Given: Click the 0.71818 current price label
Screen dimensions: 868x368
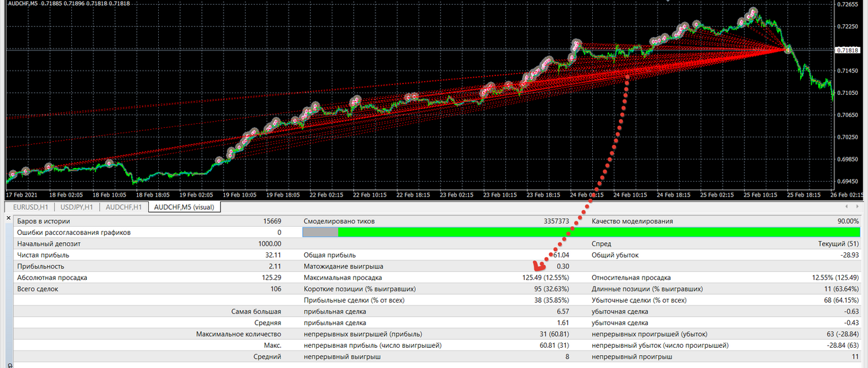Looking at the screenshot, I should point(848,50).
